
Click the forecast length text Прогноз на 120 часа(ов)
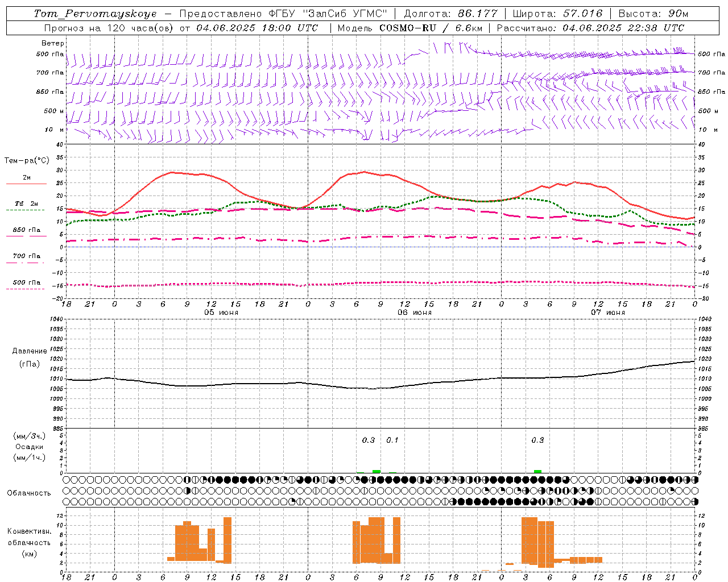[x=110, y=28]
